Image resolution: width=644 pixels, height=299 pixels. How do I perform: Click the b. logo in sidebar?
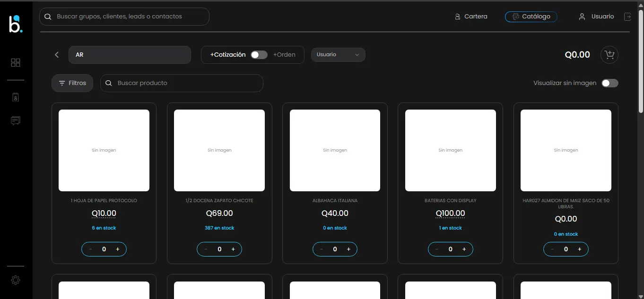(x=16, y=24)
